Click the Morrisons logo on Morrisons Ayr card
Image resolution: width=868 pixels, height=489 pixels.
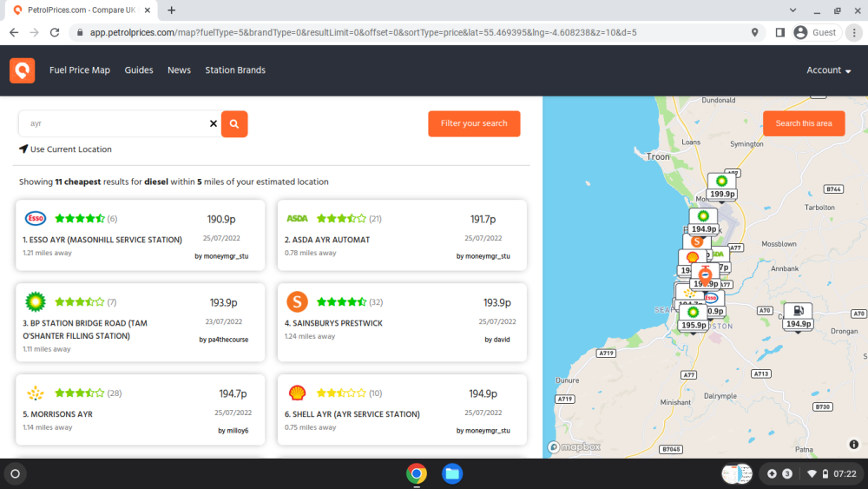(x=36, y=393)
